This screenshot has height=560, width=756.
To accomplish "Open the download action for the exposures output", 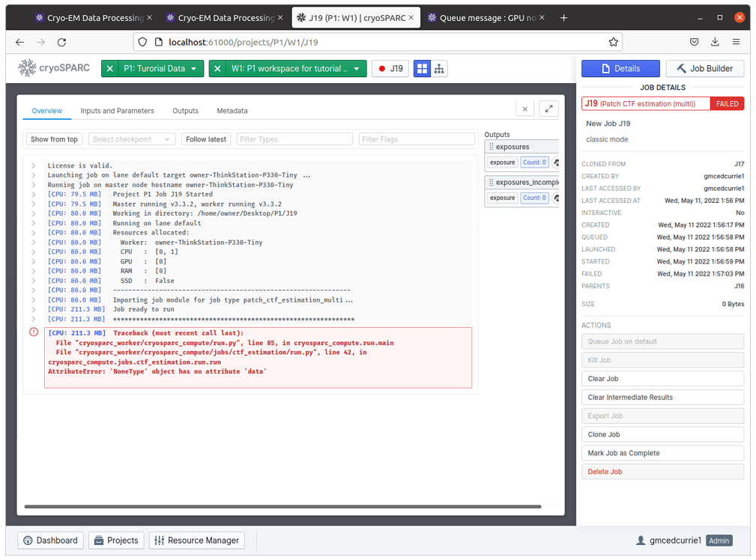I will coord(557,162).
